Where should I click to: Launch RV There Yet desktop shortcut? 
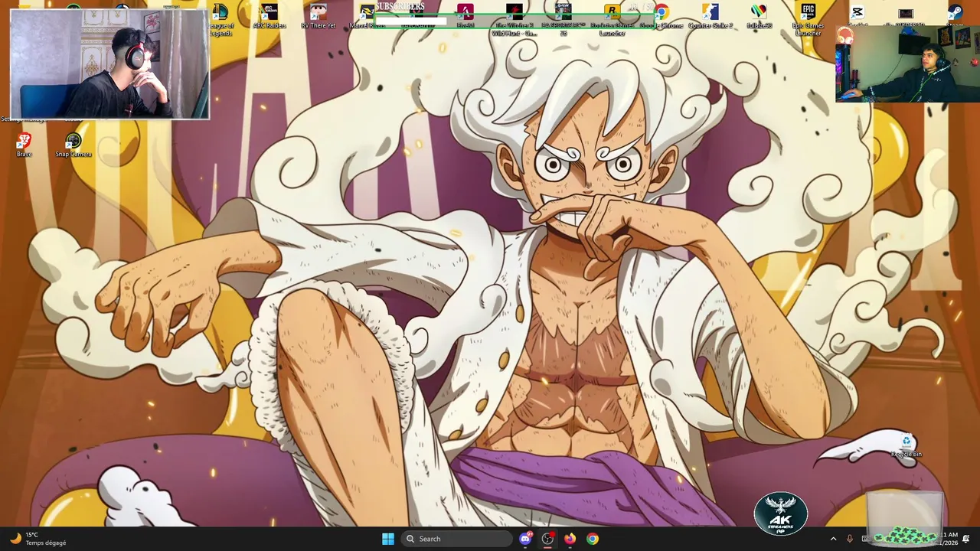pyautogui.click(x=318, y=17)
